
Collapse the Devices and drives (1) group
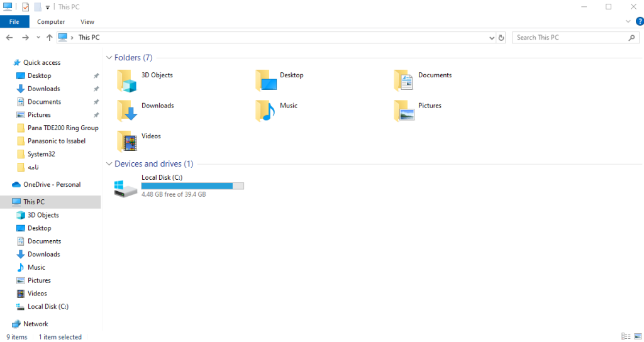coord(109,164)
